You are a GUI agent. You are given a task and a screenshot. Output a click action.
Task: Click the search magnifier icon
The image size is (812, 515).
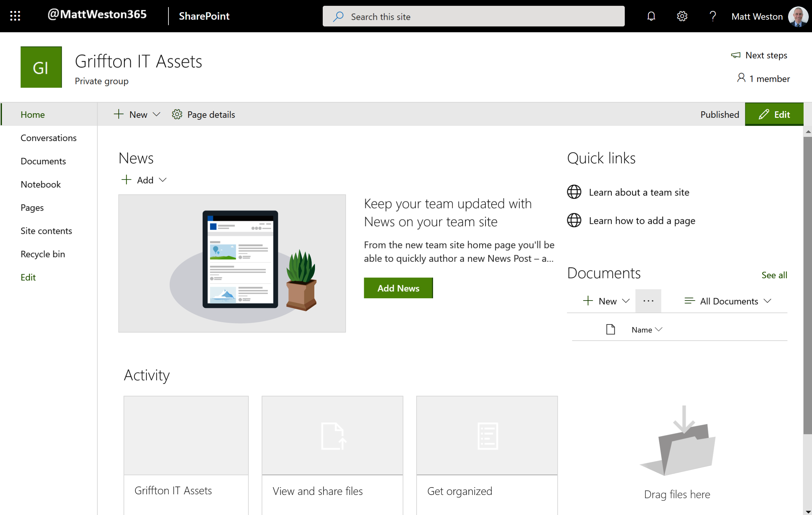coord(338,16)
